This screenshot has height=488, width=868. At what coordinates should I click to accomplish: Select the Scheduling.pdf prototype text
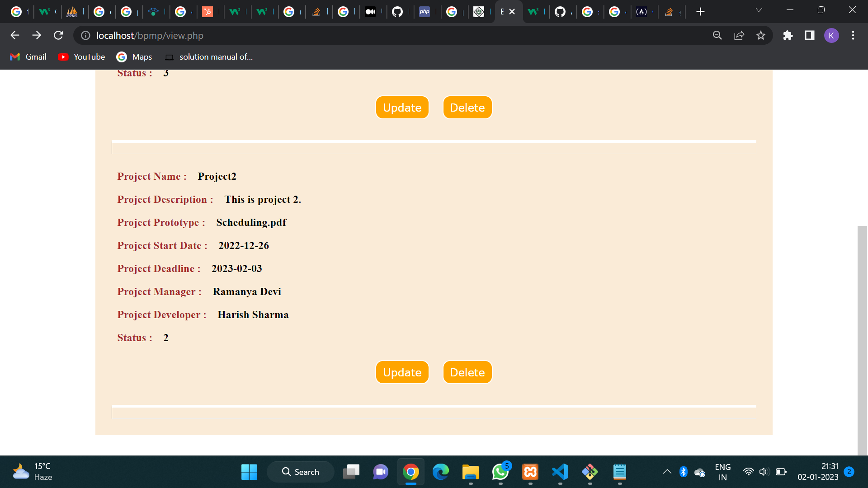pyautogui.click(x=251, y=222)
